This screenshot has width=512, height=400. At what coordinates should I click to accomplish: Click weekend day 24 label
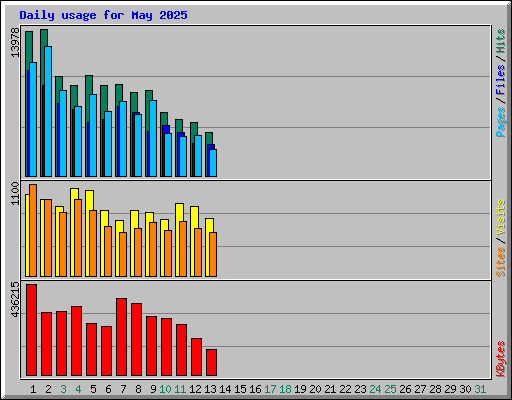point(375,389)
